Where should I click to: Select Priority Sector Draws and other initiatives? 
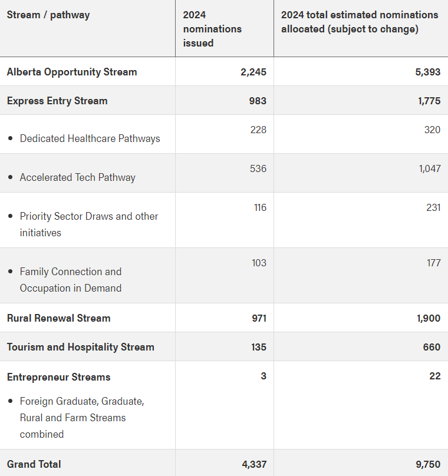coord(89,224)
